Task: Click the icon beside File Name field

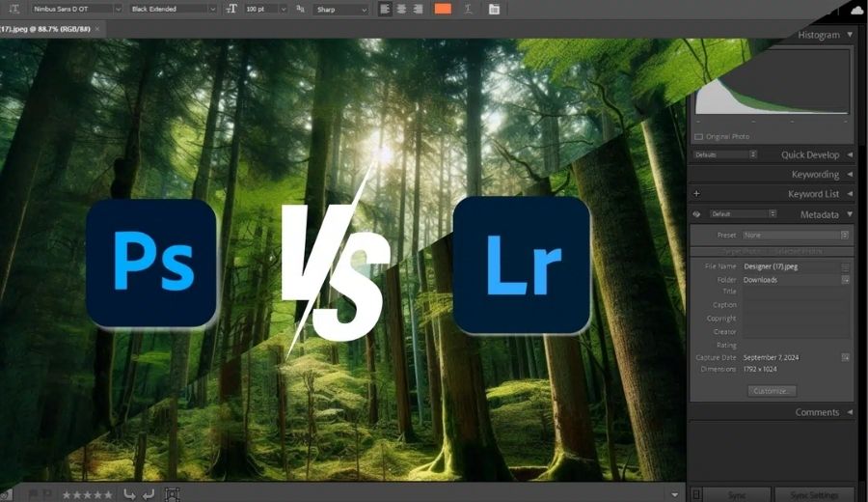Action: (x=845, y=267)
